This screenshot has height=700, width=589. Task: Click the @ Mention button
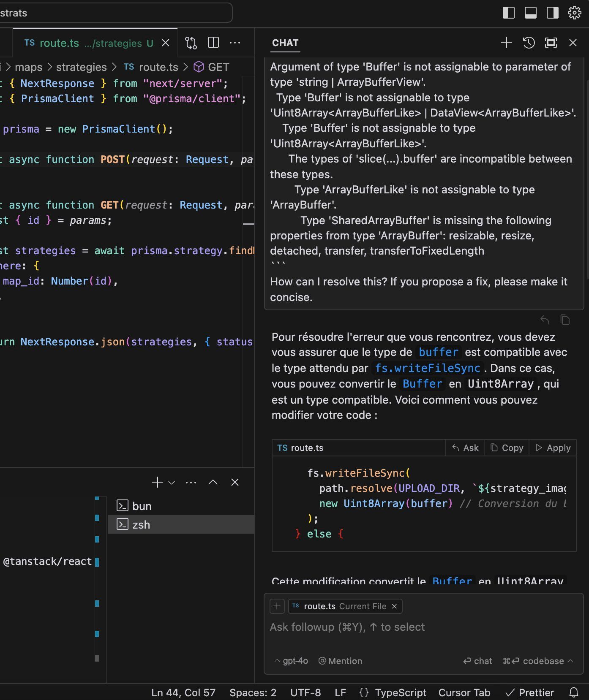click(340, 661)
